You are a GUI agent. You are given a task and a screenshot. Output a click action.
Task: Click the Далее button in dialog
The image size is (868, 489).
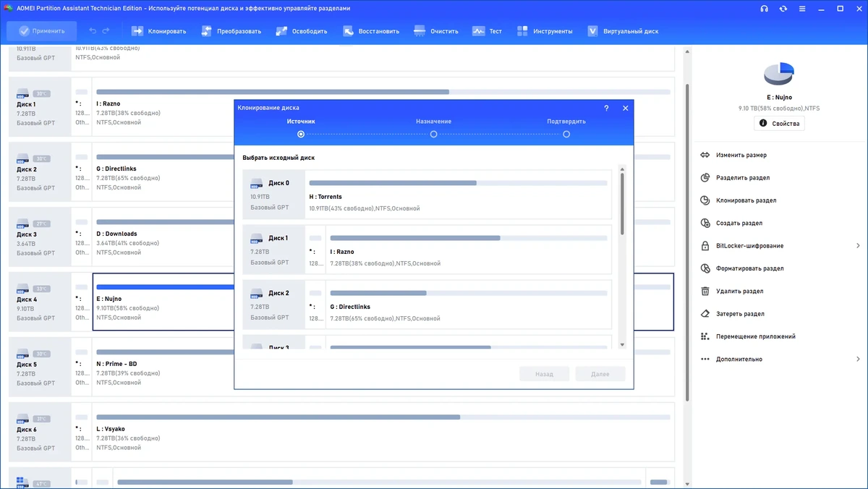pos(600,374)
